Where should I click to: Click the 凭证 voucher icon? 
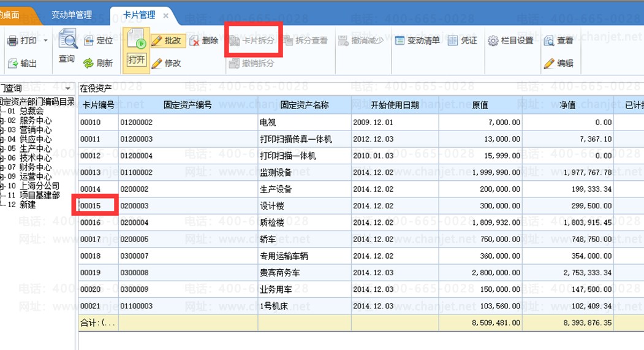tap(453, 40)
